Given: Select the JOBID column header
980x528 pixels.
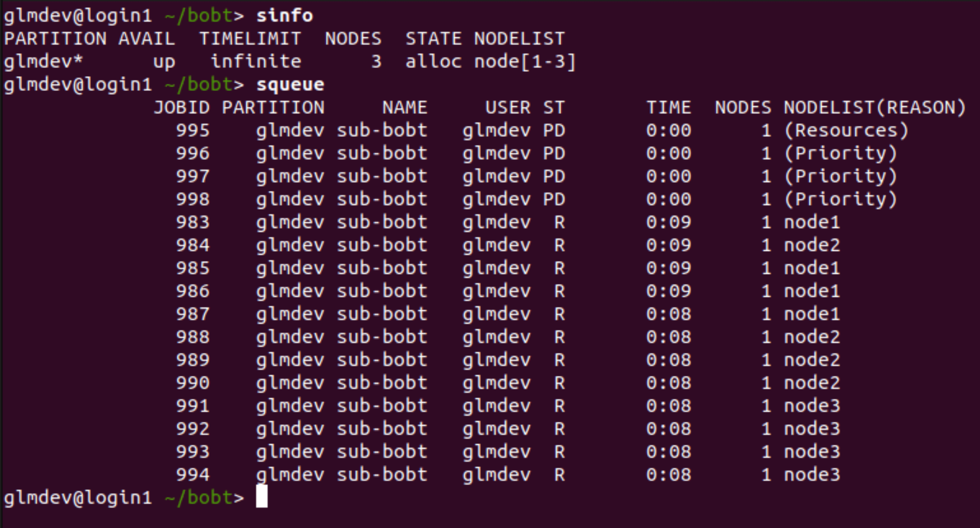Looking at the screenshot, I should click(182, 107).
